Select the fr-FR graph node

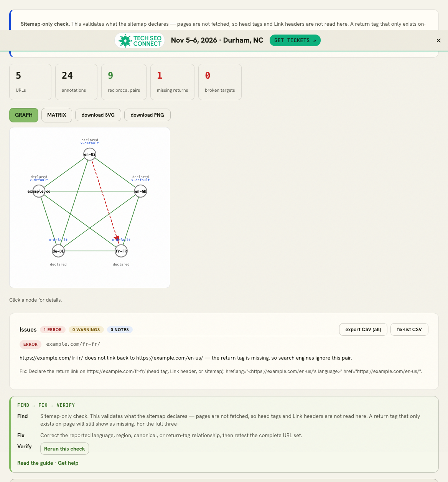121,251
